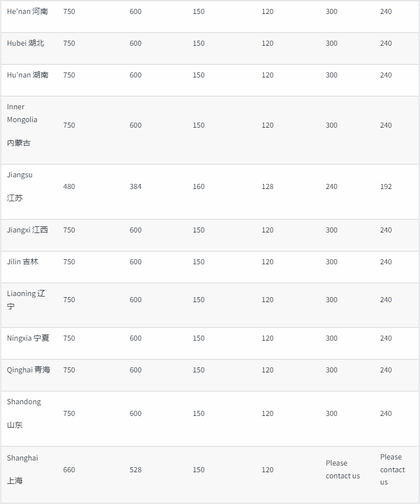Click the 660 value in Shanghai row
This screenshot has height=504, width=420.
tap(69, 470)
